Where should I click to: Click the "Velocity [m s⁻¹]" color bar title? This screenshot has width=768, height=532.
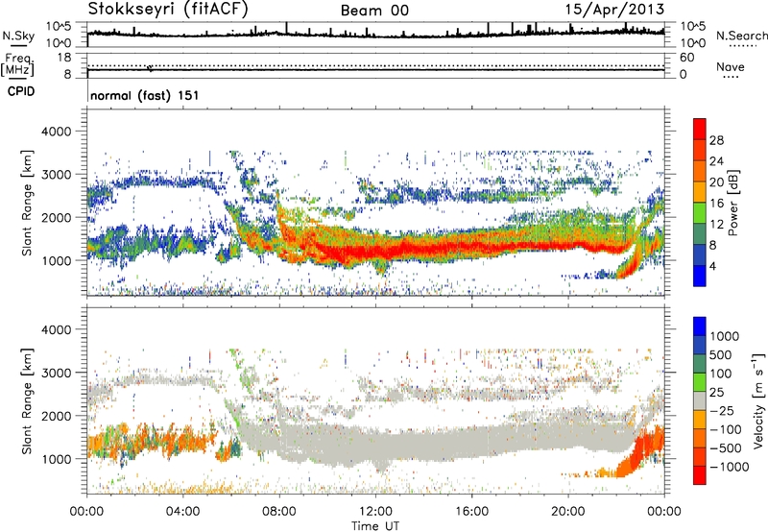758,400
